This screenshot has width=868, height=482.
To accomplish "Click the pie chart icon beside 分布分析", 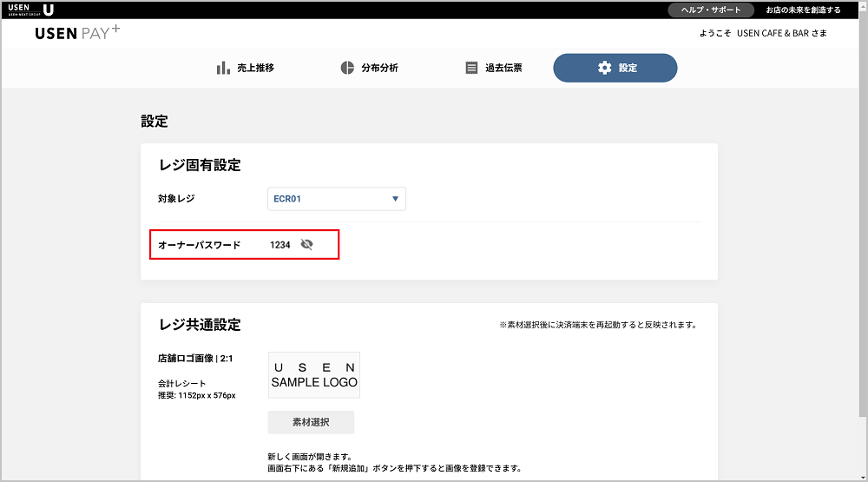I will click(347, 68).
